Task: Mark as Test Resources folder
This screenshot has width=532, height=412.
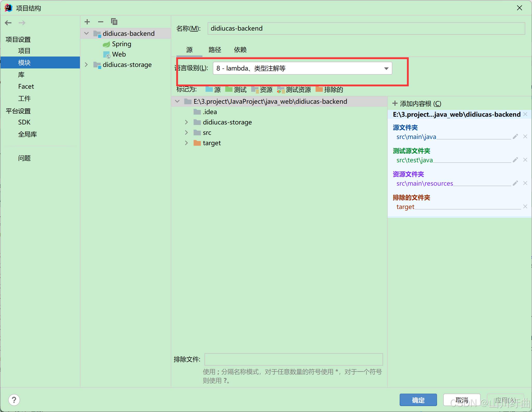Action: (x=294, y=90)
